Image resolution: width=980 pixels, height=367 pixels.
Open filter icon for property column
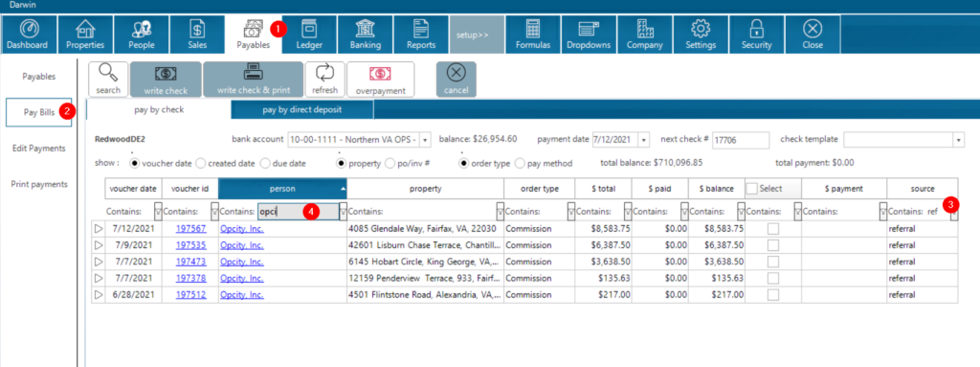[500, 212]
